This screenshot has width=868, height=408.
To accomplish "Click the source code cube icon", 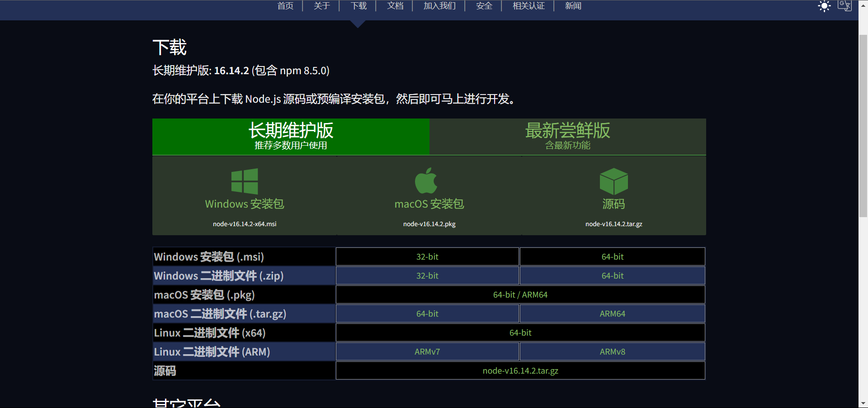I will tap(613, 181).
